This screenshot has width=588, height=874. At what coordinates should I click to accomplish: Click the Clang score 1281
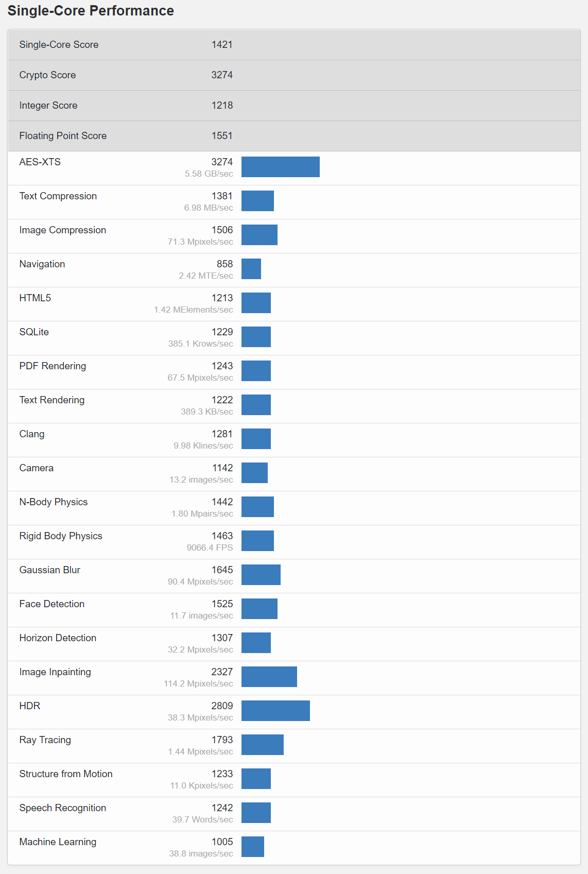(x=222, y=434)
